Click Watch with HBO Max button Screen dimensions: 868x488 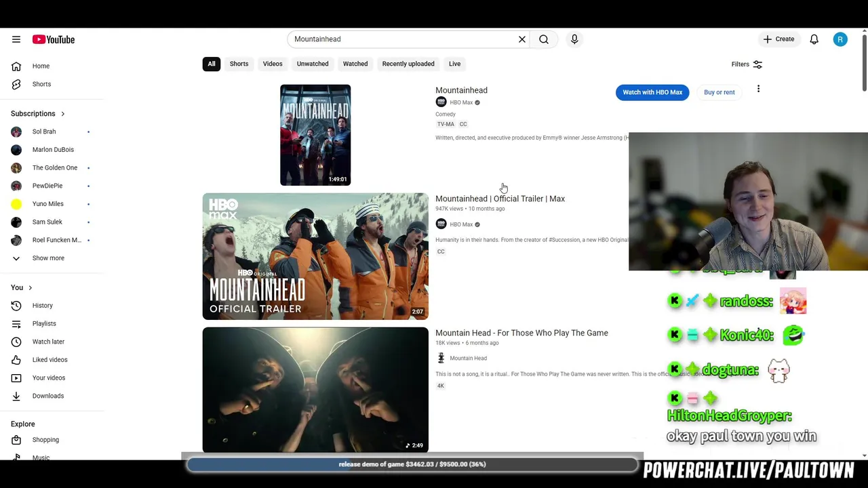click(x=652, y=92)
